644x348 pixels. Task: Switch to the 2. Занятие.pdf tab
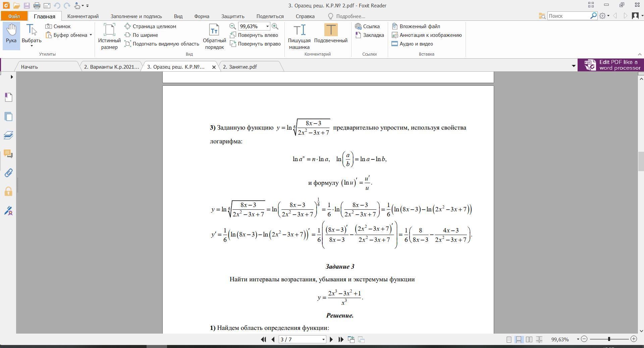[240, 67]
